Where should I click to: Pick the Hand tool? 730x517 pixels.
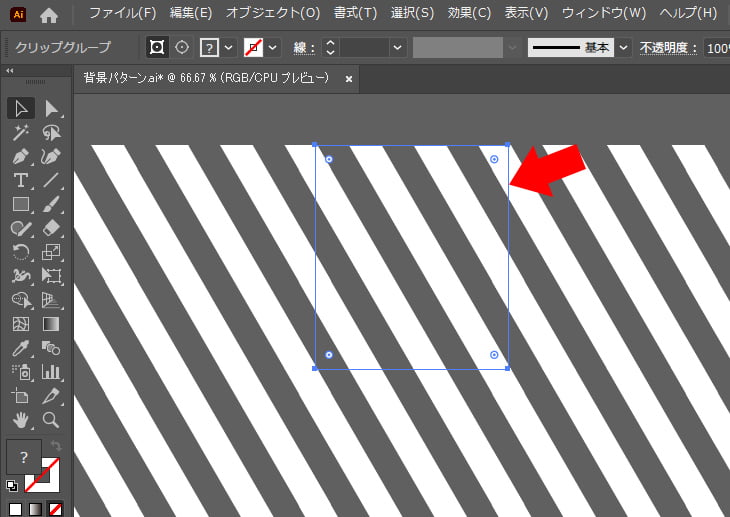(21, 420)
